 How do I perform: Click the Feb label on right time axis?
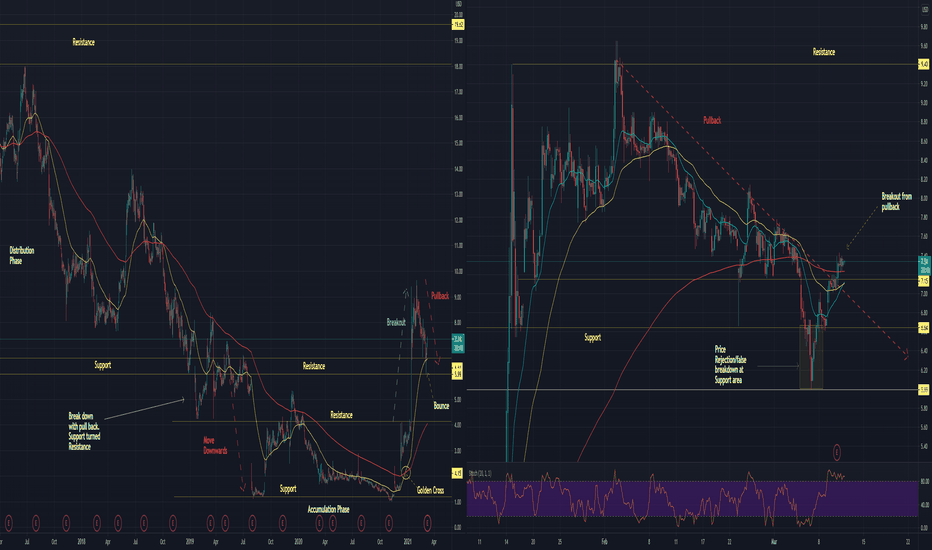click(x=604, y=542)
